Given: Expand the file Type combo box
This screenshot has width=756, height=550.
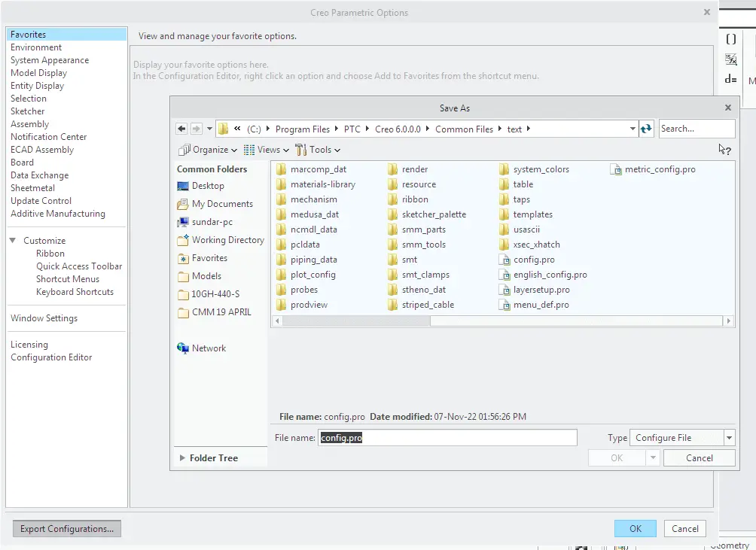Looking at the screenshot, I should pos(729,438).
